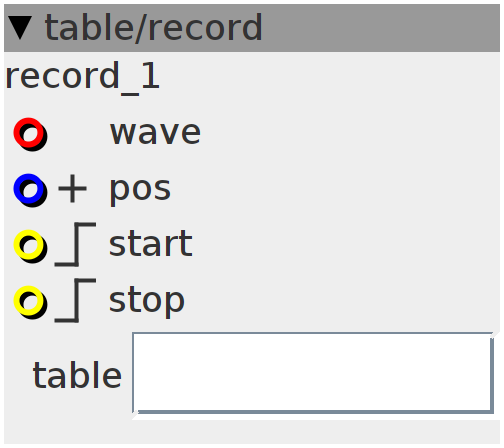The image size is (504, 448).
Task: Click the table attribute label
Action: 77,375
